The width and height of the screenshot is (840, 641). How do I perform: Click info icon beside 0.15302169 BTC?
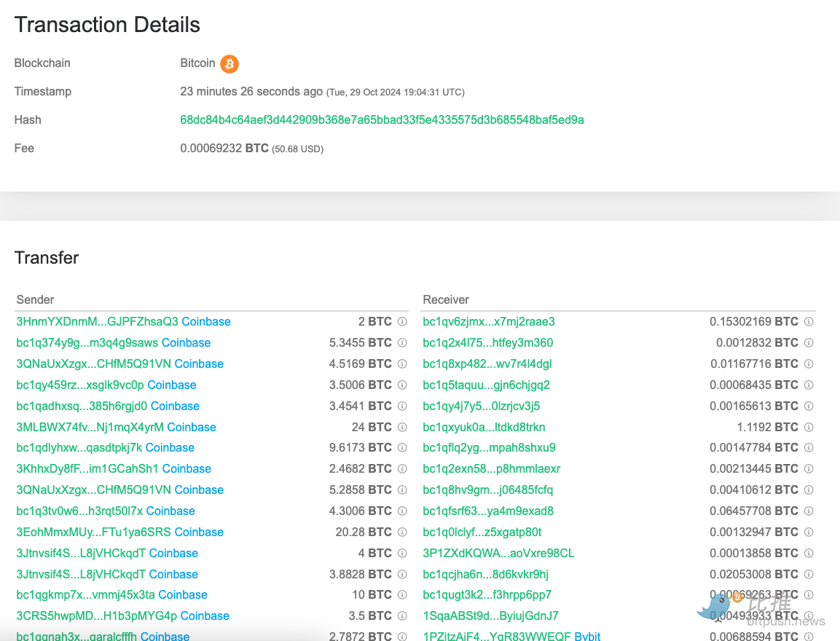[809, 322]
